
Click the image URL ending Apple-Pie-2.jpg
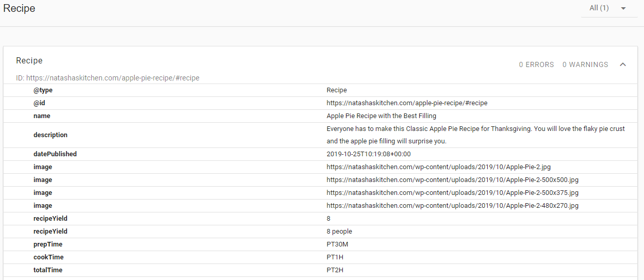point(439,167)
